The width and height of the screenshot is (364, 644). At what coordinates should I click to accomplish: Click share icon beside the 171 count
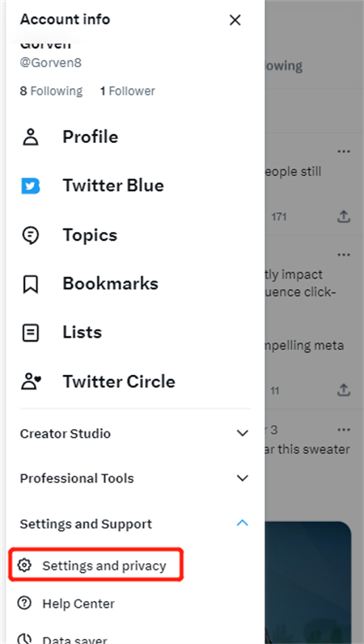[x=344, y=217]
